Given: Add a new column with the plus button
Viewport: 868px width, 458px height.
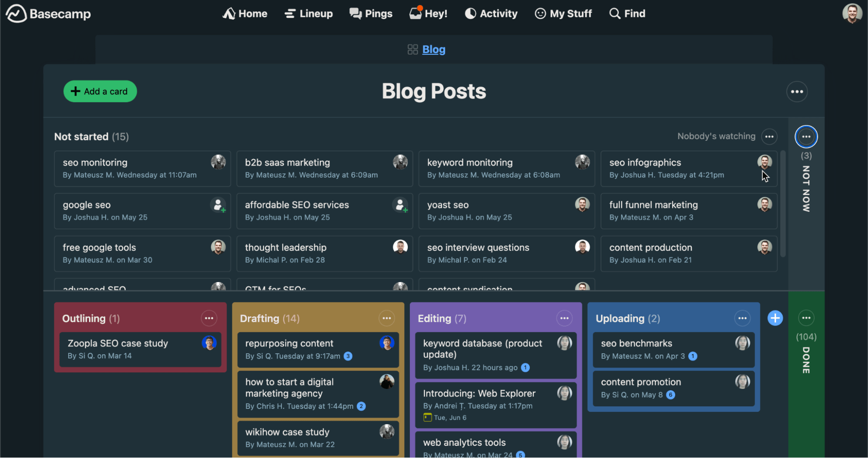Looking at the screenshot, I should click(x=775, y=318).
